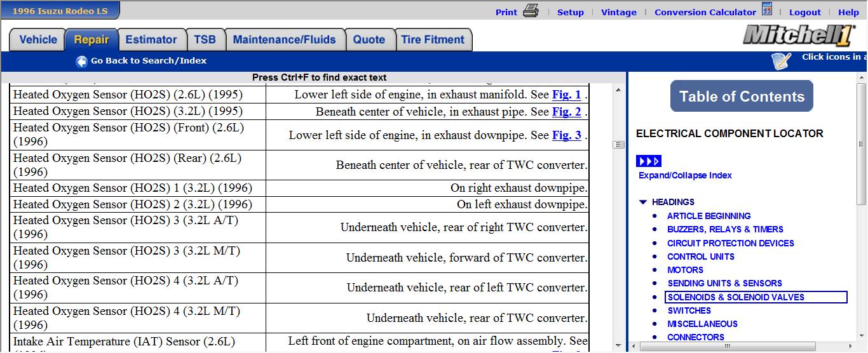Click the Heated Oxygen Sensor (HO2S) 3 (3.2L M/T) row
The width and height of the screenshot is (868, 353).
(299, 258)
